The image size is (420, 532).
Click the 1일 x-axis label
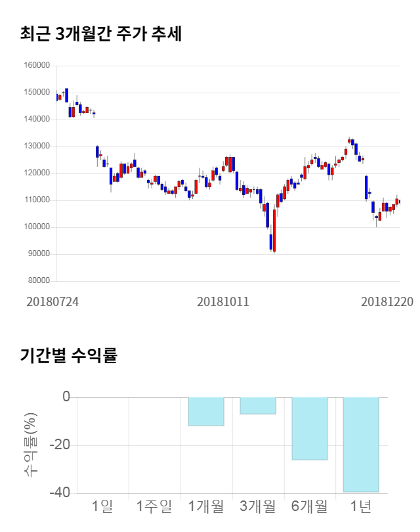coord(103,506)
